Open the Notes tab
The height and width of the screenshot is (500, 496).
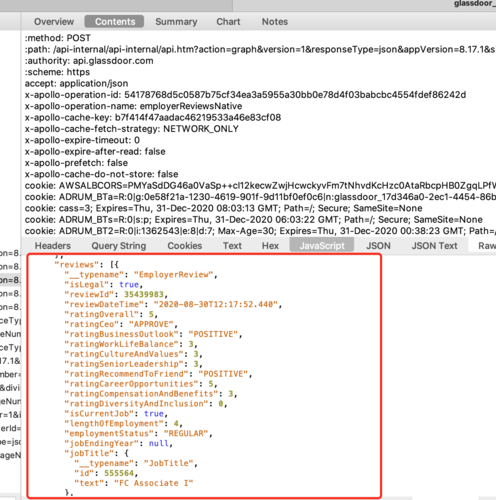pyautogui.click(x=275, y=22)
